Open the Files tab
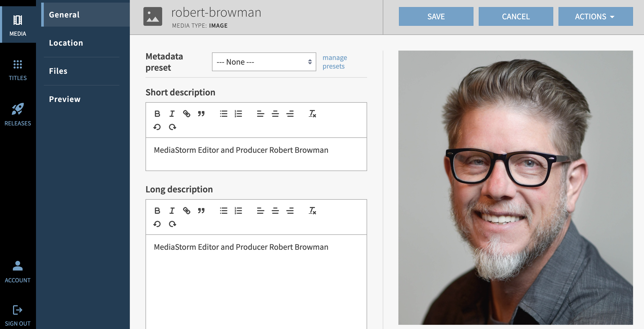 [58, 71]
